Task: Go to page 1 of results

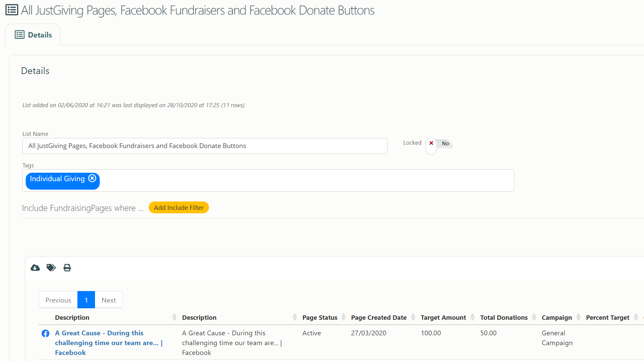Action: tap(86, 300)
